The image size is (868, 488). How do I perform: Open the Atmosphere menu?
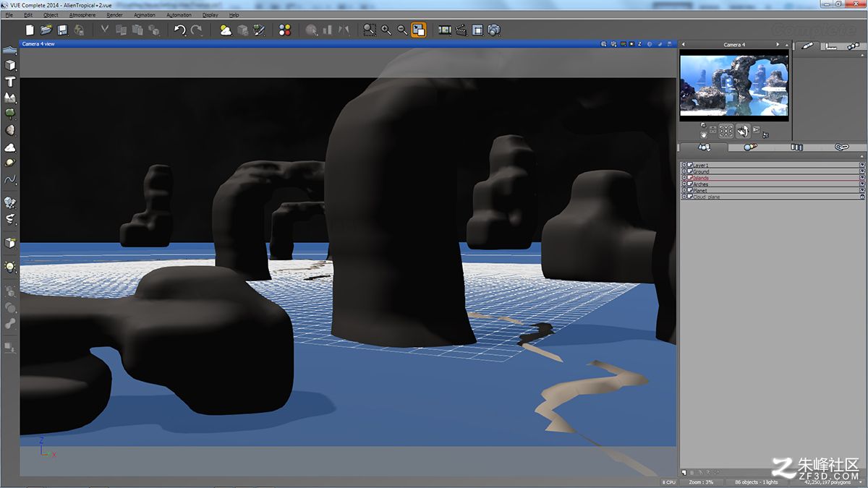click(82, 15)
